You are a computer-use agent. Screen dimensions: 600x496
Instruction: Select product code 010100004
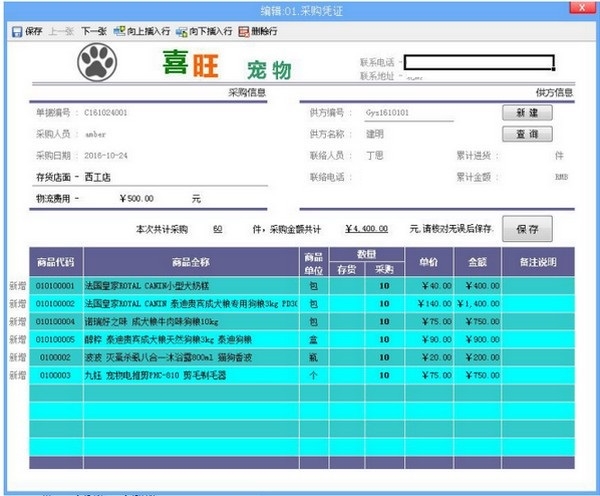tap(55, 321)
